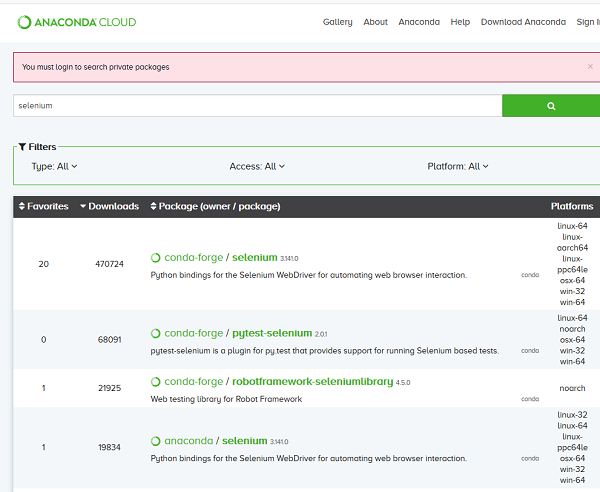600x492 pixels.
Task: Click the circle icon beside anaconda / selenium
Action: pos(155,441)
